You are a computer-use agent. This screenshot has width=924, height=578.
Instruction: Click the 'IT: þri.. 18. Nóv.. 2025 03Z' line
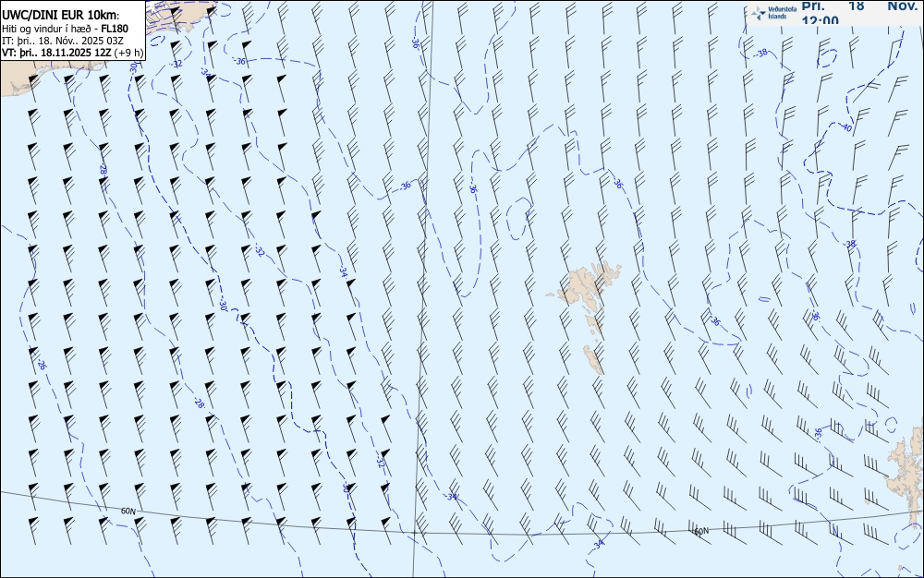63,41
